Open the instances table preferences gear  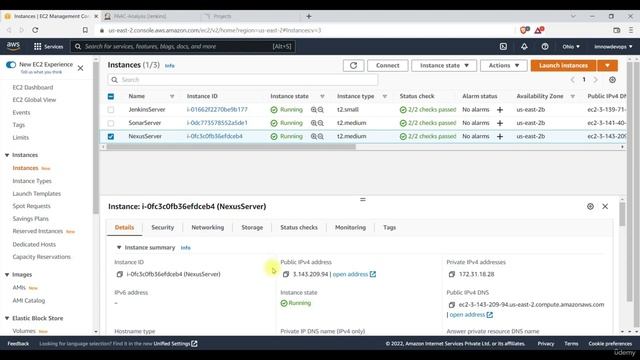click(612, 80)
